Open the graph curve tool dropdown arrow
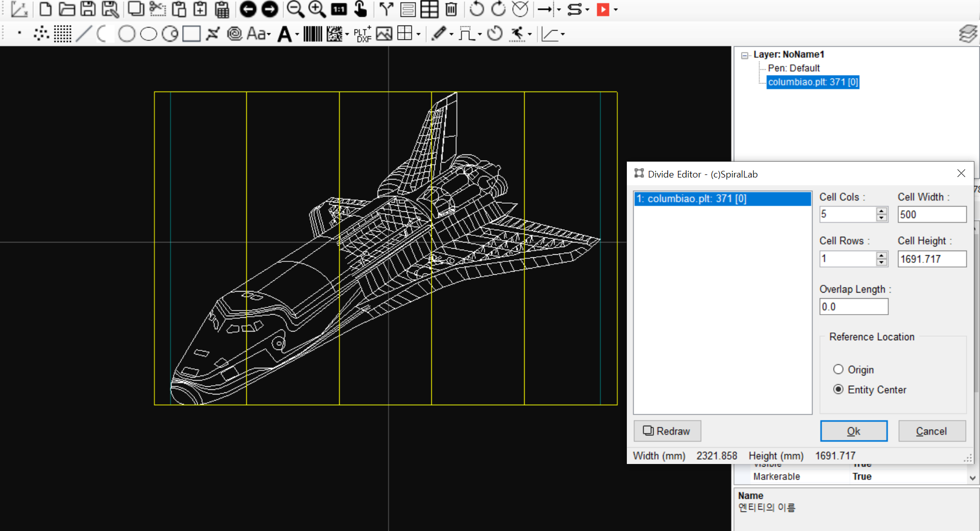This screenshot has width=980, height=531. 562,35
